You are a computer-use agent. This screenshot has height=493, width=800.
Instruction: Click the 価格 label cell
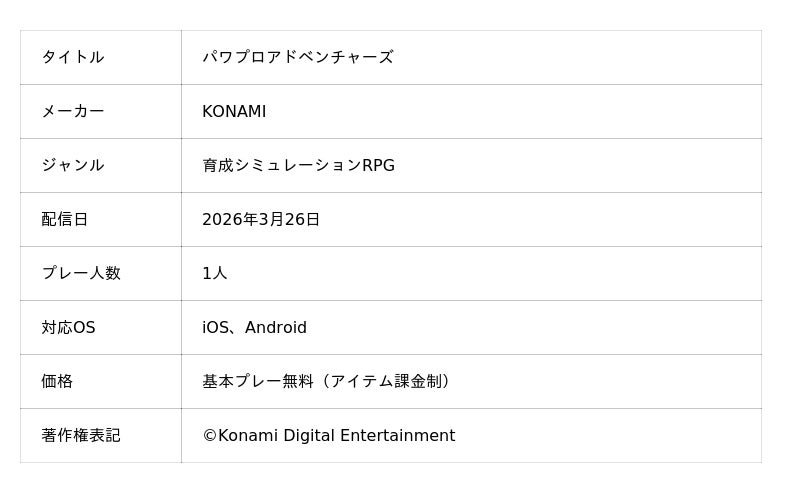pos(57,381)
